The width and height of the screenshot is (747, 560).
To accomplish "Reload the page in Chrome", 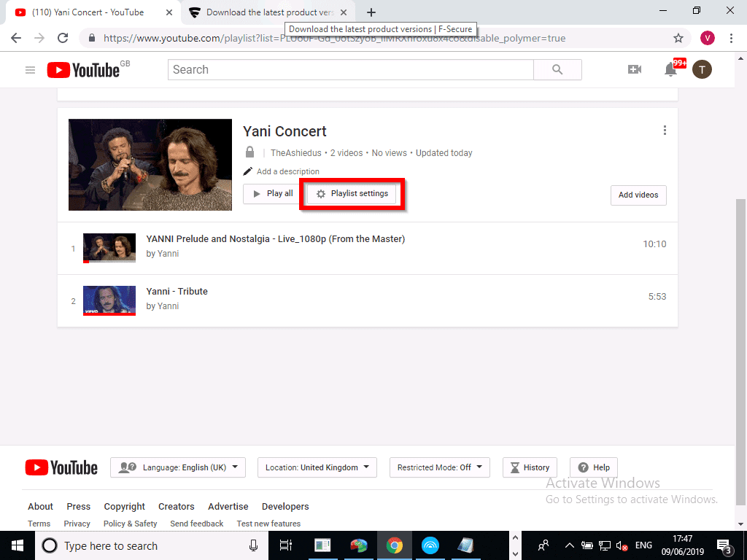I will 63,38.
